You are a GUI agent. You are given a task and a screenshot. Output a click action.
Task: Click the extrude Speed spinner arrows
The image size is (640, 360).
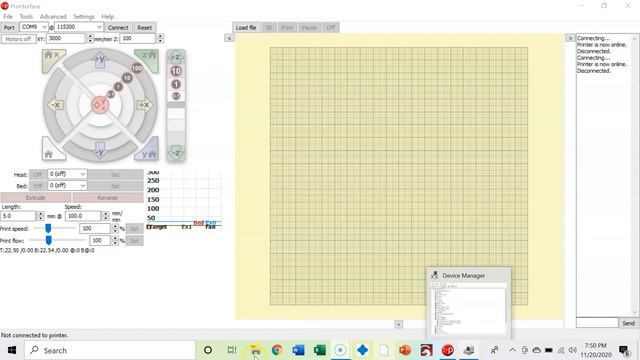tap(105, 216)
